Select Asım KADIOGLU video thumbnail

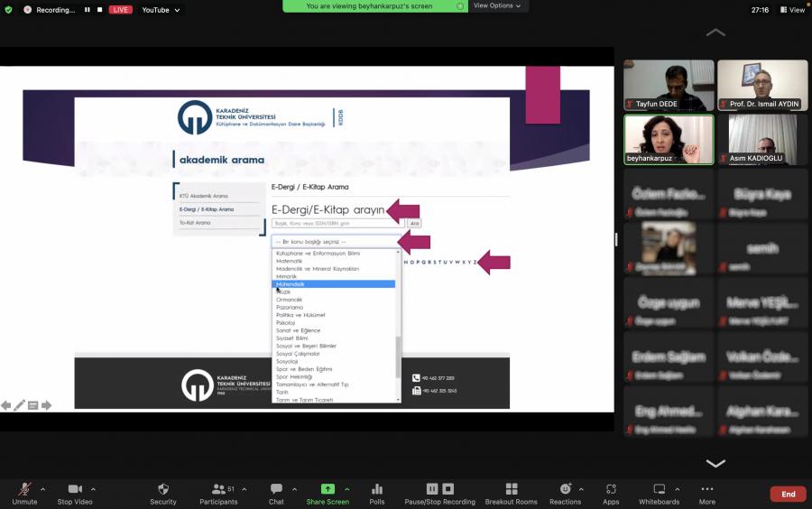(x=762, y=139)
